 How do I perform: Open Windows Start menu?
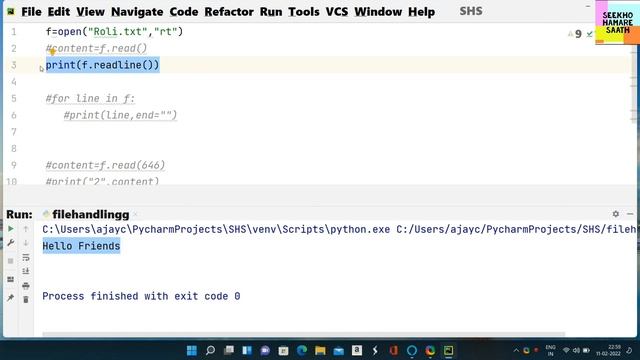point(191,350)
